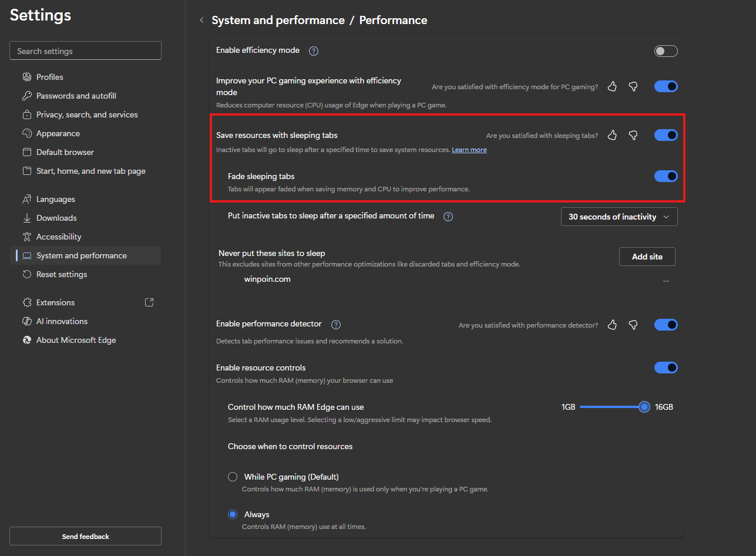Click thumbs up for sleeping tabs feedback
Screen dimensions: 756x556
[x=612, y=136]
